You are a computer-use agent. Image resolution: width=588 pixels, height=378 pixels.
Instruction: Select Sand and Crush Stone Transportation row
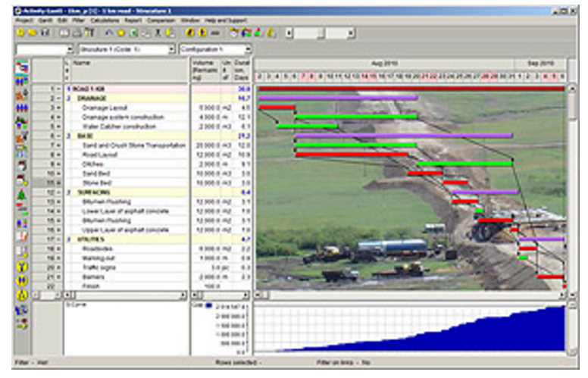[x=158, y=145]
